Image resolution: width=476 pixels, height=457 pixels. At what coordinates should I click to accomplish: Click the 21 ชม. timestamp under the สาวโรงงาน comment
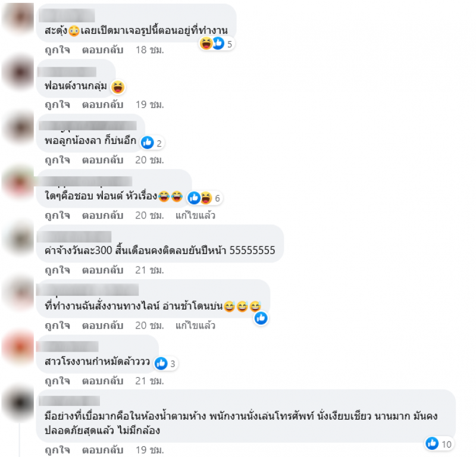click(x=150, y=380)
